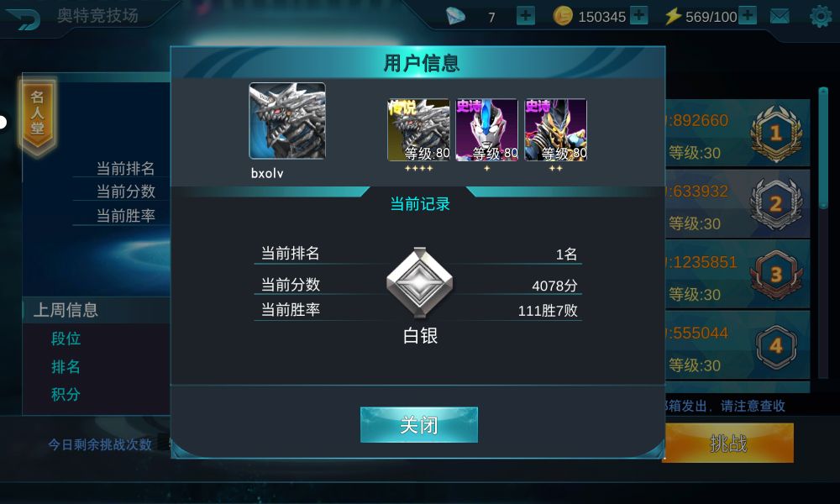Viewport: 840px width, 504px height.
Task: Click the rank 2 silver medal badge
Action: 775,203
